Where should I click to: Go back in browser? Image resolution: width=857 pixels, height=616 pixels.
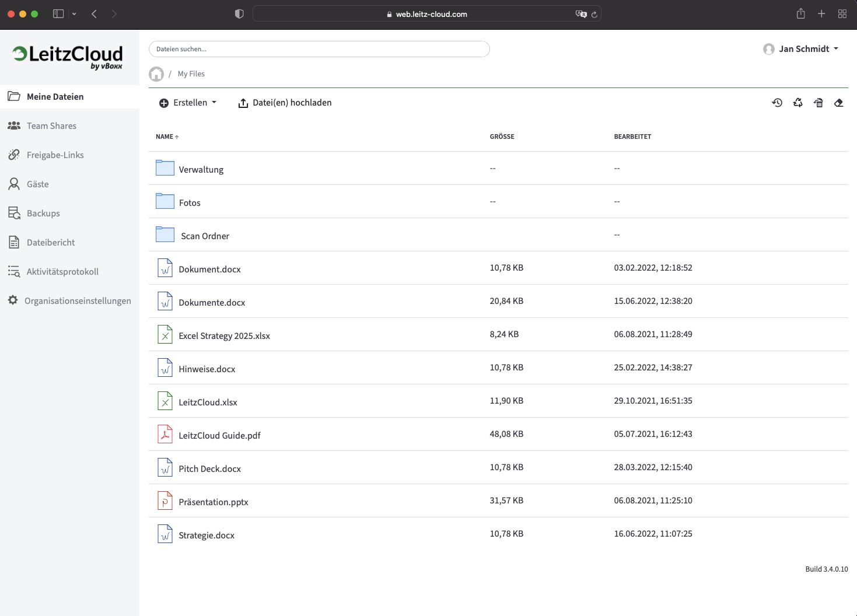tap(94, 14)
